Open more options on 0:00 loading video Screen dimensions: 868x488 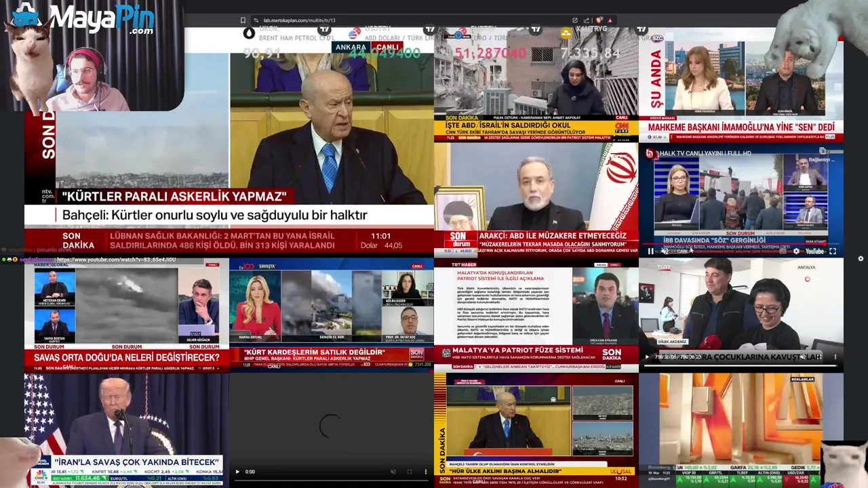click(425, 472)
